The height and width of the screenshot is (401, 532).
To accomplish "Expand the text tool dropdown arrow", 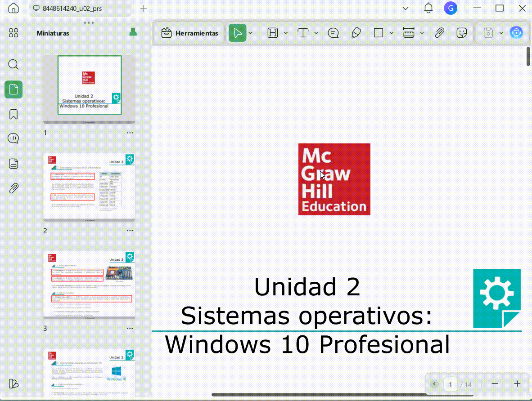I will click(316, 33).
